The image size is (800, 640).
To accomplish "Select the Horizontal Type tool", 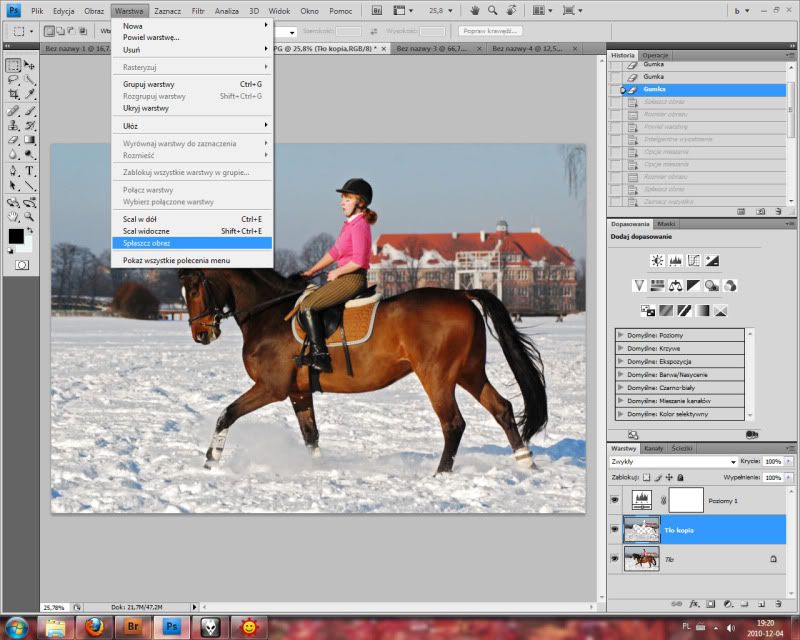I will [30, 171].
